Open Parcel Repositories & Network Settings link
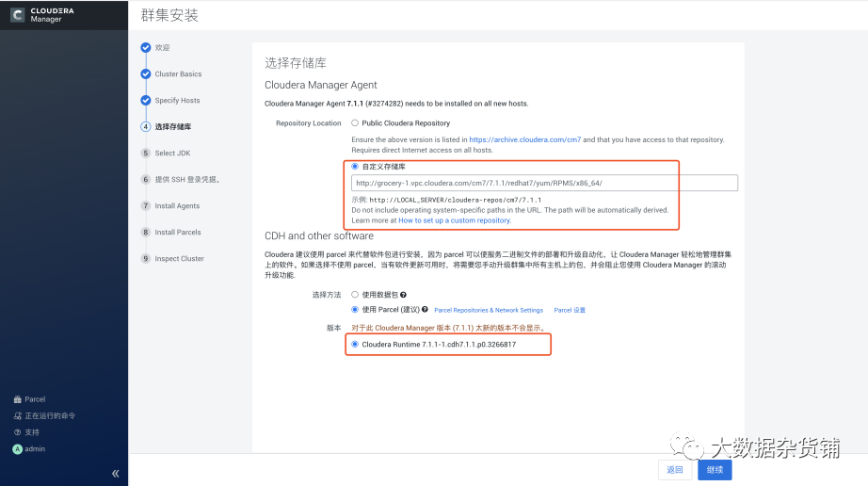Viewport: 868px width, 486px height. [x=489, y=310]
